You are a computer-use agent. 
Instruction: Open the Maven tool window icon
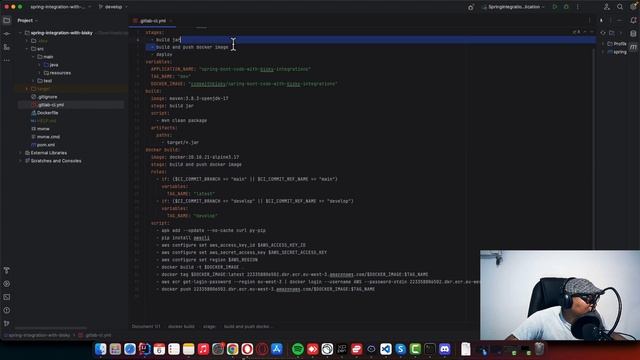[633, 47]
